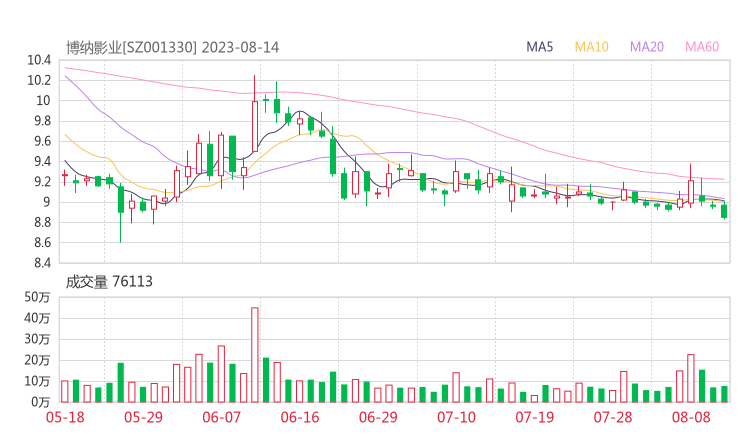740x440 pixels.
Task: Click the 8.4 price axis label
Action: pos(42,263)
